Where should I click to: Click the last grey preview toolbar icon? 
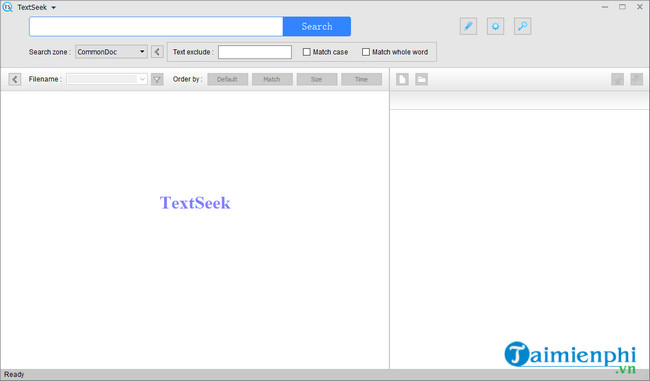637,79
